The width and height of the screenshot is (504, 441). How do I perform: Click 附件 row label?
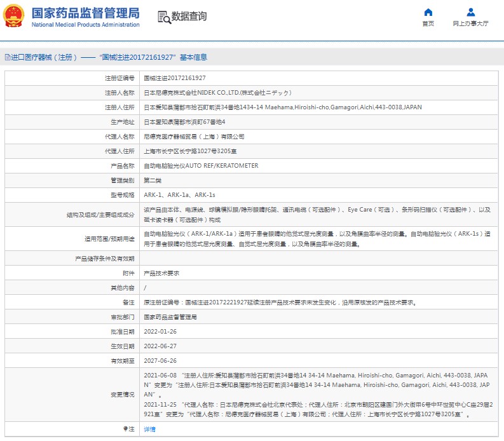pos(128,273)
